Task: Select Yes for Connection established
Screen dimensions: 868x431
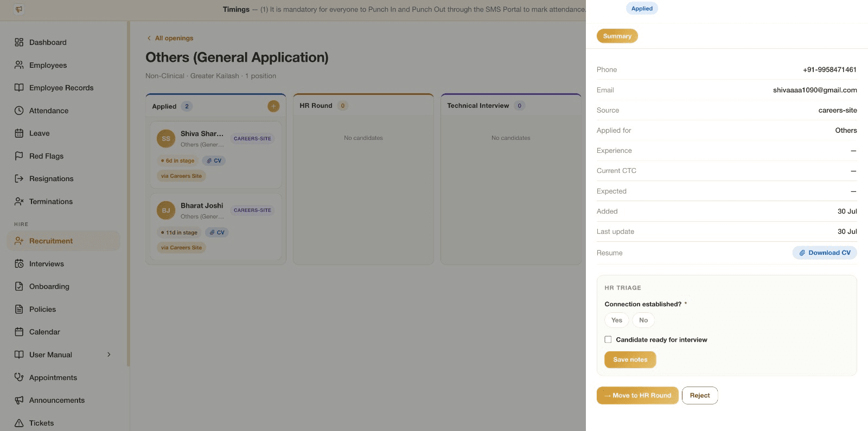Action: tap(617, 320)
